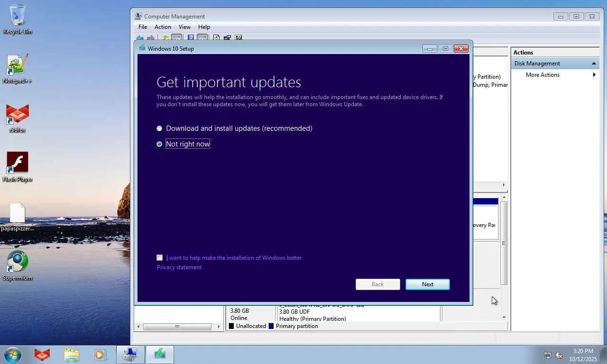Click the volume list scrollbar's right arrow
Image resolution: width=607 pixels, height=364 pixels.
pyautogui.click(x=504, y=185)
